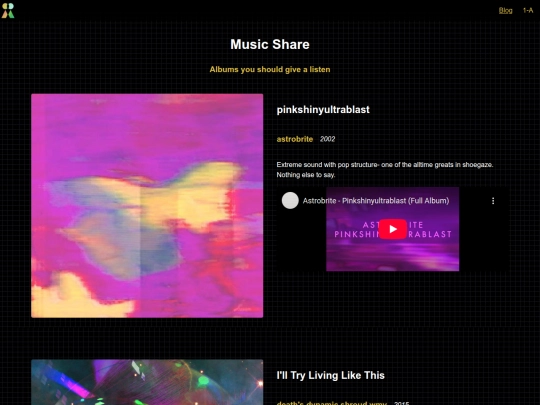Click the pinkshinyultrablast album cover image
The width and height of the screenshot is (540, 405).
(x=147, y=206)
